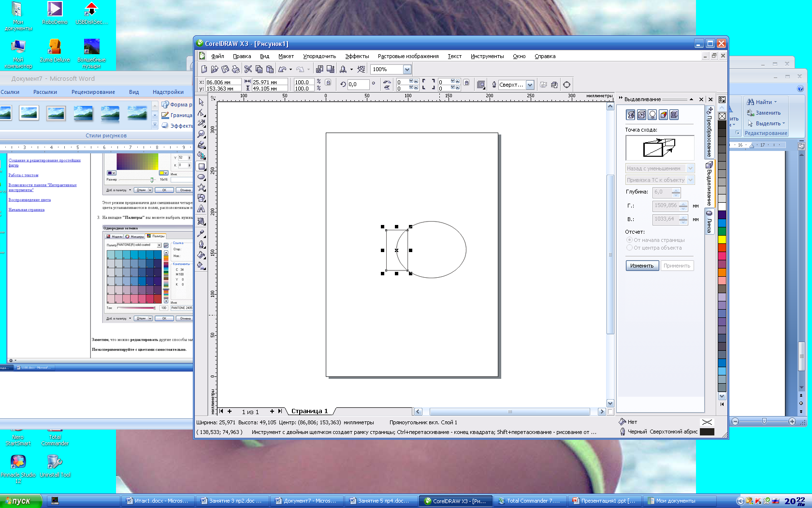The height and width of the screenshot is (508, 812).
Task: Click 'Работа с текстом' link in Word
Action: 23,175
